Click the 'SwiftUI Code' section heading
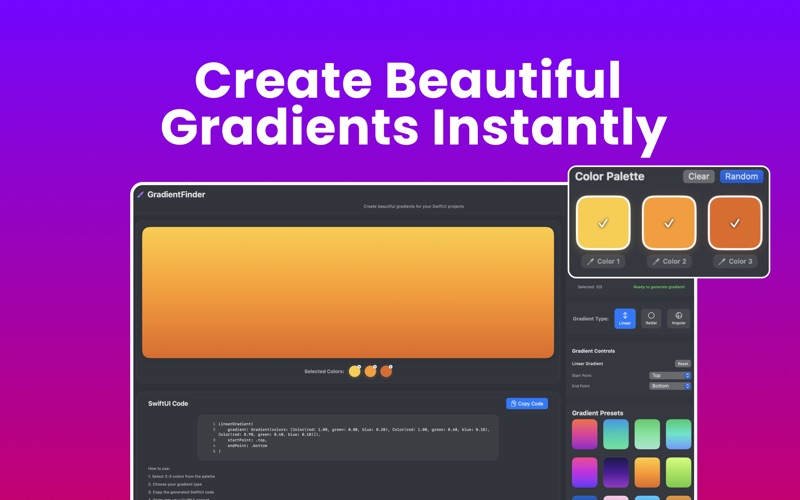Image resolution: width=800 pixels, height=500 pixels. [168, 404]
